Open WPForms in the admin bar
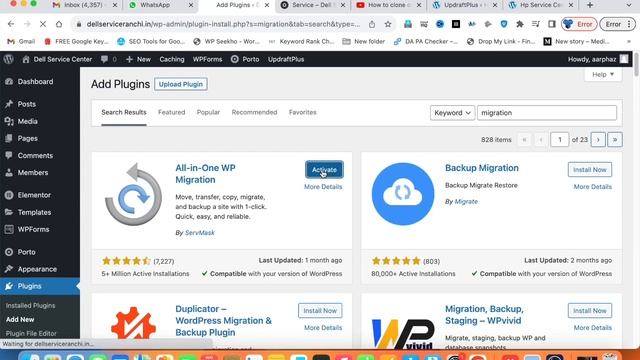Image resolution: width=640 pixels, height=360 pixels. (x=207, y=59)
